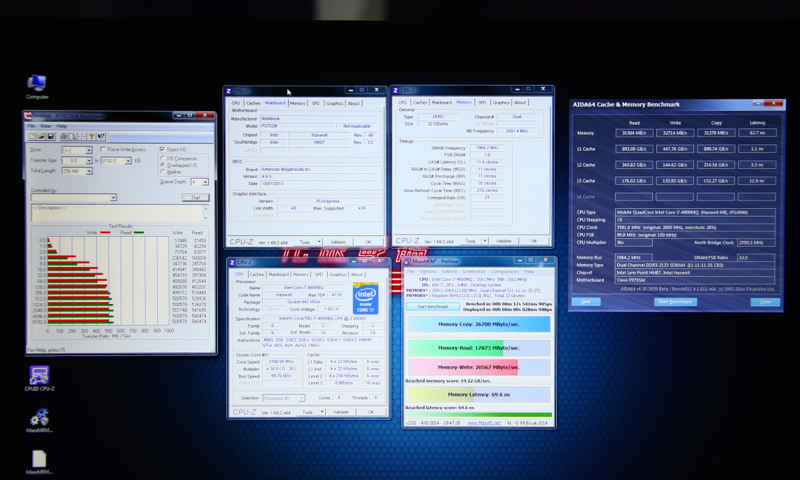Click the Close button in AIDA64 window
The width and height of the screenshot is (800, 480).
pyautogui.click(x=765, y=302)
